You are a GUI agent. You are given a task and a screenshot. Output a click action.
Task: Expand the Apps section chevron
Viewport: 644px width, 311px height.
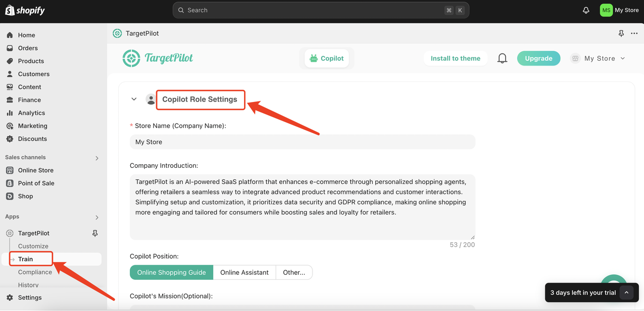[x=97, y=217]
